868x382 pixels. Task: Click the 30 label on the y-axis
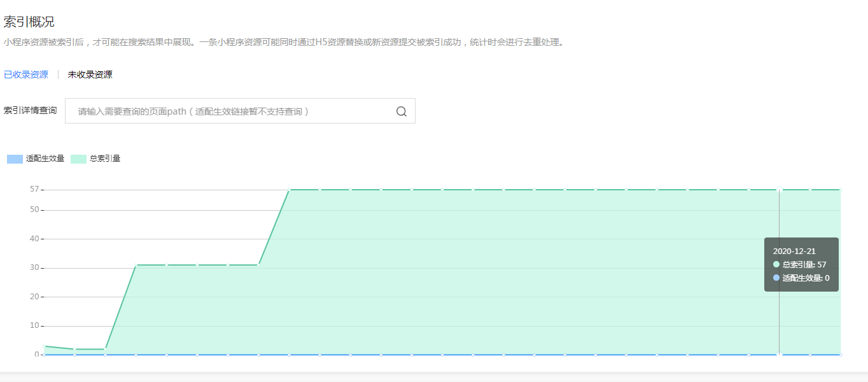[34, 267]
